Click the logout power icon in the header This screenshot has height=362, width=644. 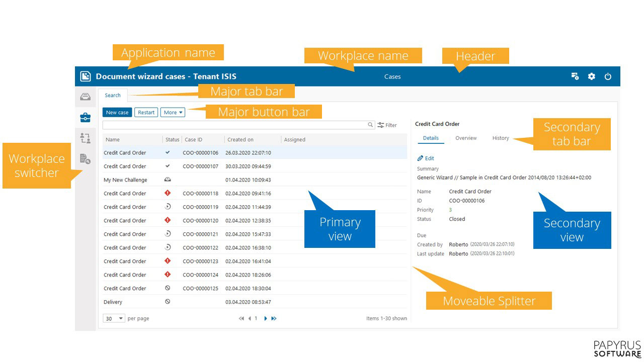[x=608, y=76]
